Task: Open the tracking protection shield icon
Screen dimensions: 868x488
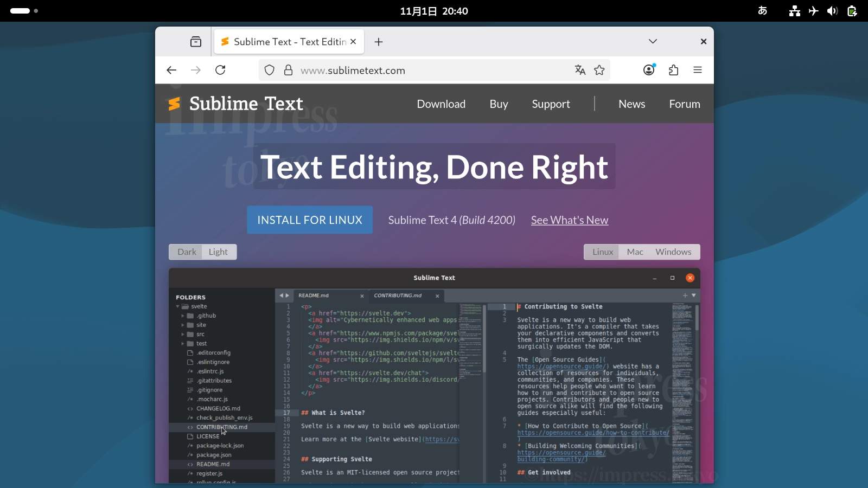Action: point(270,70)
